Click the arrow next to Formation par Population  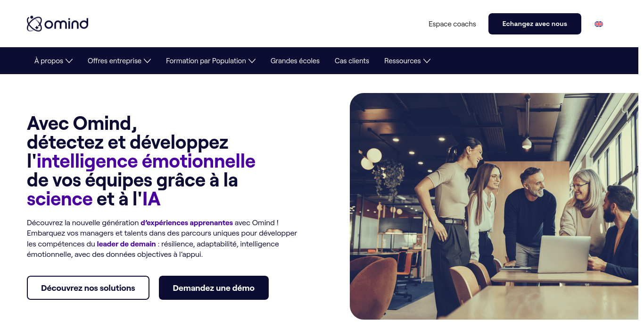point(252,61)
